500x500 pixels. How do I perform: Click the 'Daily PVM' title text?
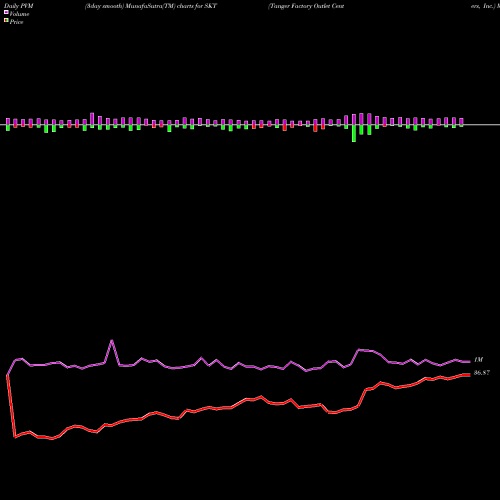(x=19, y=6)
